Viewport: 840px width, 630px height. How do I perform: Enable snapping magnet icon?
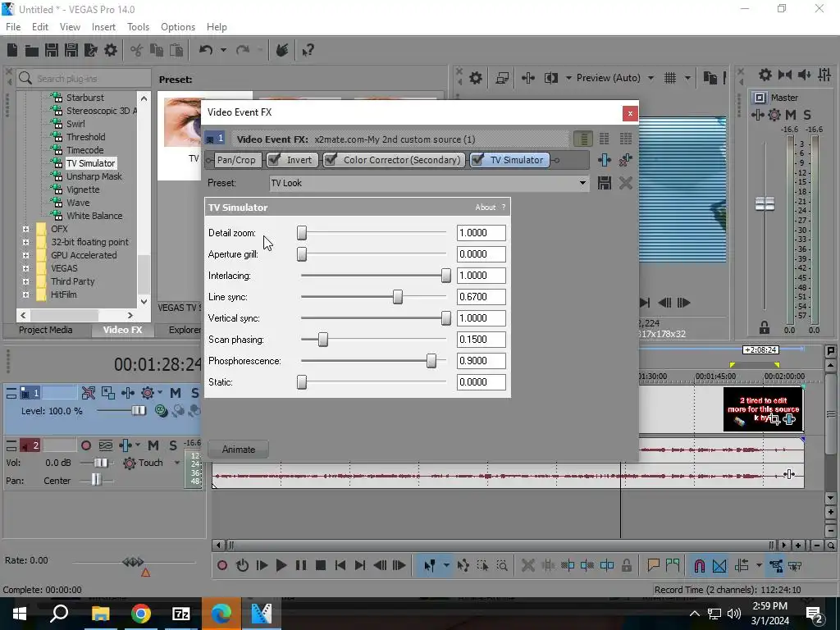click(699, 565)
